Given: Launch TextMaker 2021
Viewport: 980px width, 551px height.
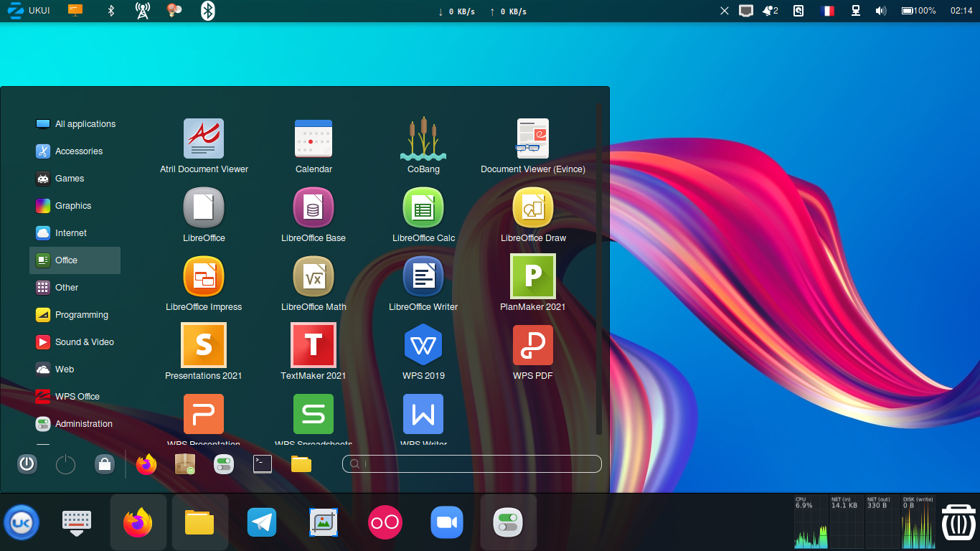Looking at the screenshot, I should 314,352.
